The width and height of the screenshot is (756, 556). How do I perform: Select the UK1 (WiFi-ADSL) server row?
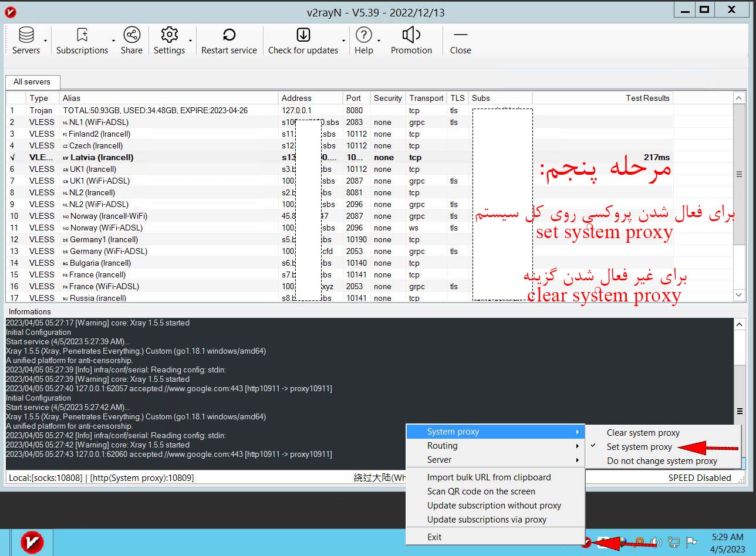370,181
